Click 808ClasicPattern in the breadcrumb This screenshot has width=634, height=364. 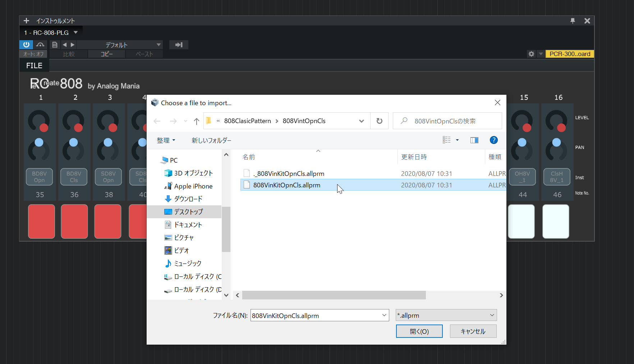(248, 121)
